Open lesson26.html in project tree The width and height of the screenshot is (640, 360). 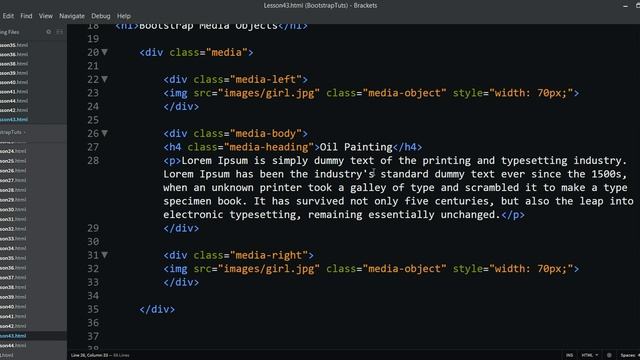(13, 171)
